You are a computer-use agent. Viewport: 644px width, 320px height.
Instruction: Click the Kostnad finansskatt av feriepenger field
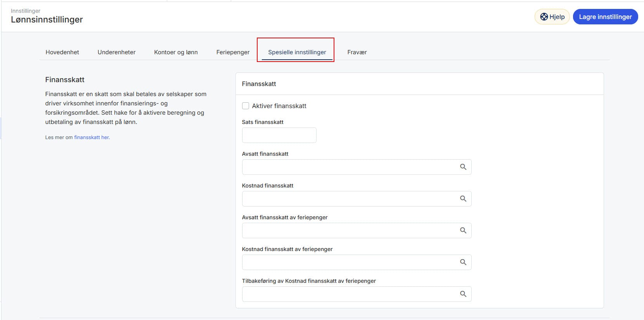[349, 262]
